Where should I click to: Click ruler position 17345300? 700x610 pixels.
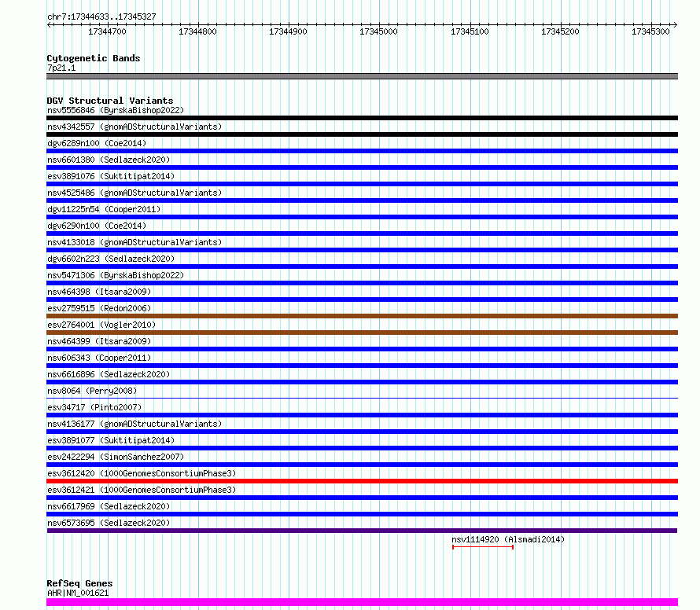click(x=650, y=31)
